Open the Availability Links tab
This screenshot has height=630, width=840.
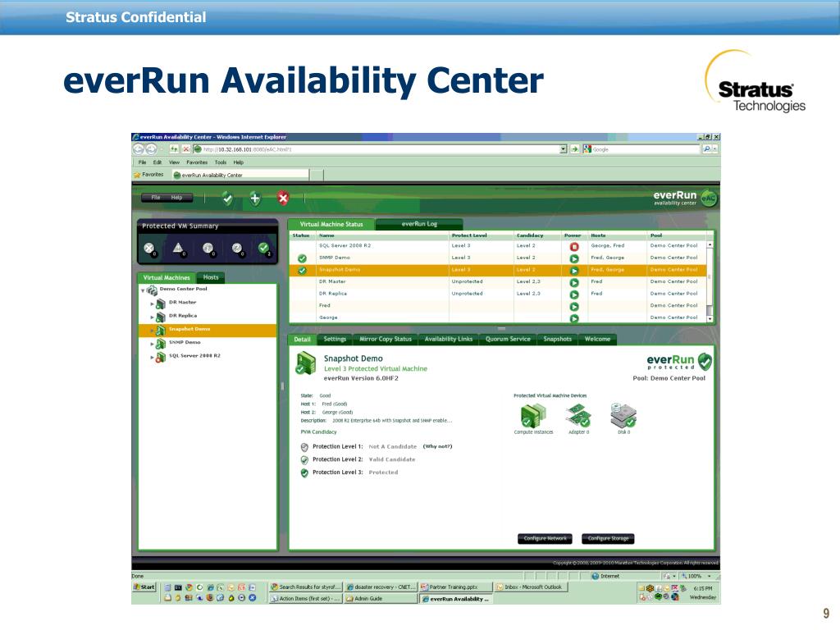[x=449, y=339]
